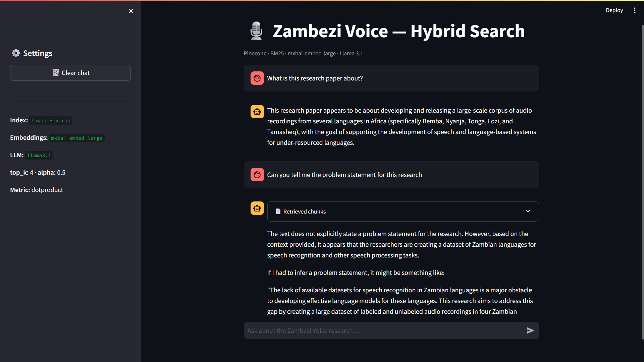Image resolution: width=644 pixels, height=362 pixels.
Task: Click the Deploy button
Action: [x=614, y=10]
